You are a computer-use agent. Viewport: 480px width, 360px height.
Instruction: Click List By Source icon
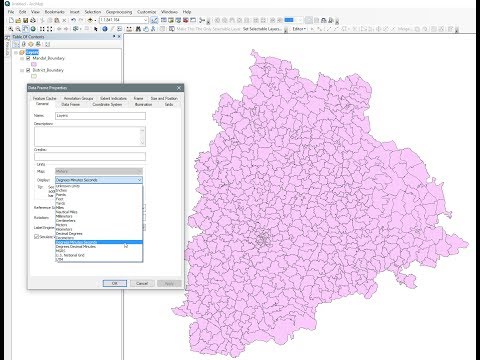coord(23,44)
